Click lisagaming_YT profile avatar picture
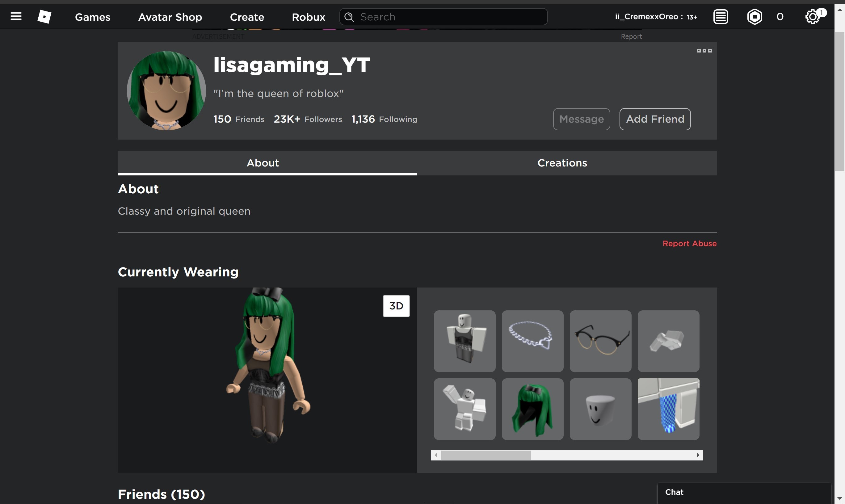This screenshot has width=845, height=504. 166,91
